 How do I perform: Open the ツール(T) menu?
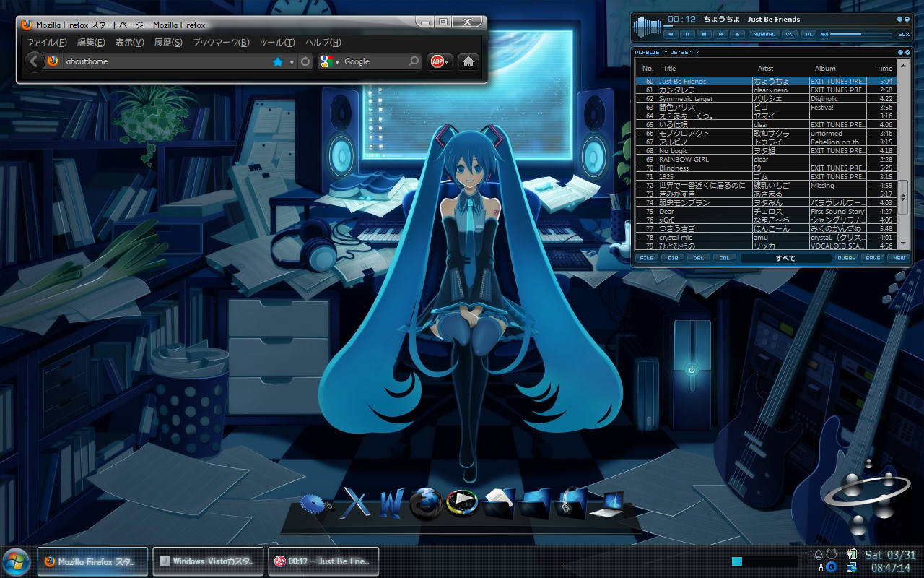click(277, 43)
